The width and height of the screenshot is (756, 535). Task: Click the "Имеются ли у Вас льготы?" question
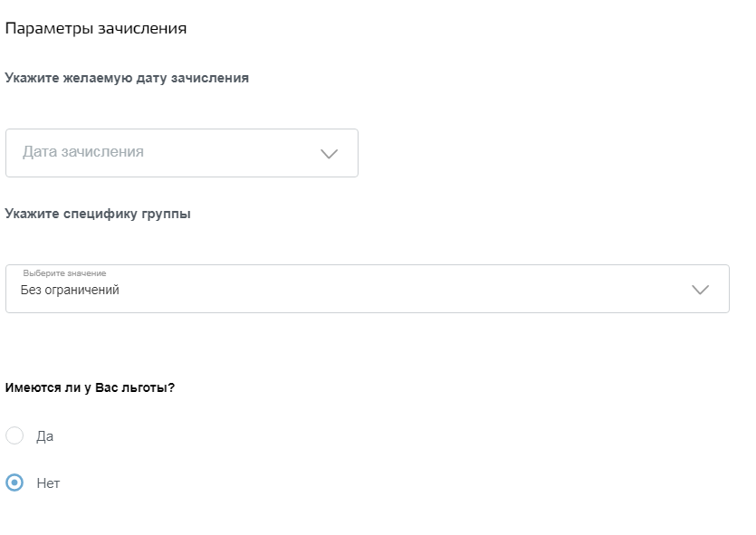pyautogui.click(x=90, y=387)
